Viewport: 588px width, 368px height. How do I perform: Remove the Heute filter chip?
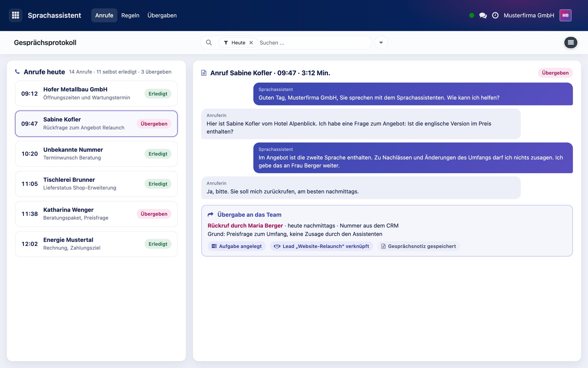[251, 43]
